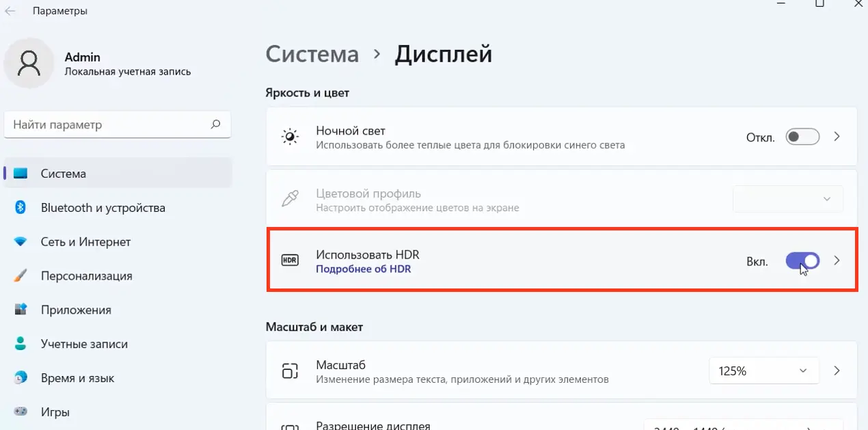This screenshot has width=868, height=430.
Task: Click the Использовать HDR label
Action: point(368,254)
